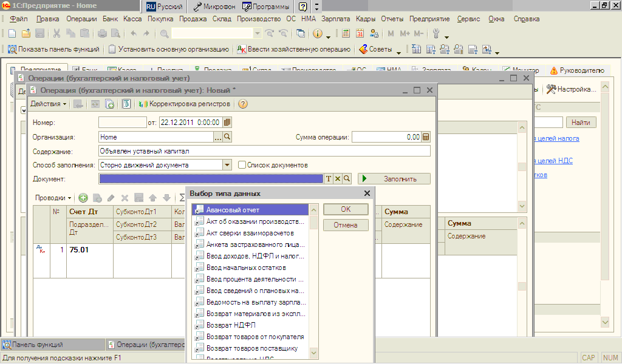Select Авансовый отчет in type list

[250, 210]
